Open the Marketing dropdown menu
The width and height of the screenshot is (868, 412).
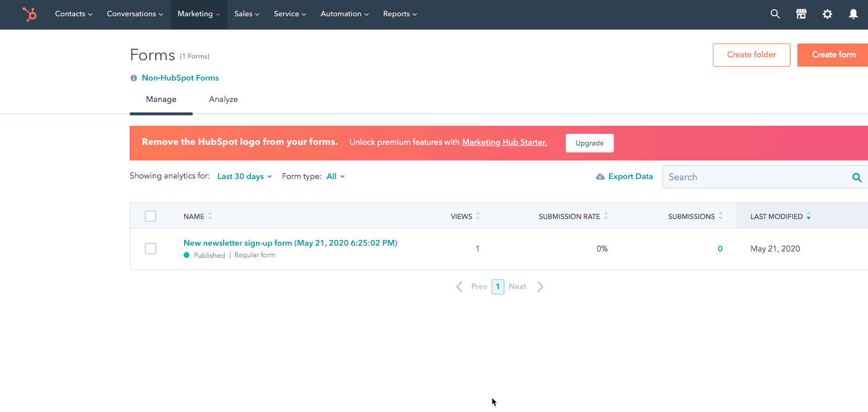(x=199, y=14)
